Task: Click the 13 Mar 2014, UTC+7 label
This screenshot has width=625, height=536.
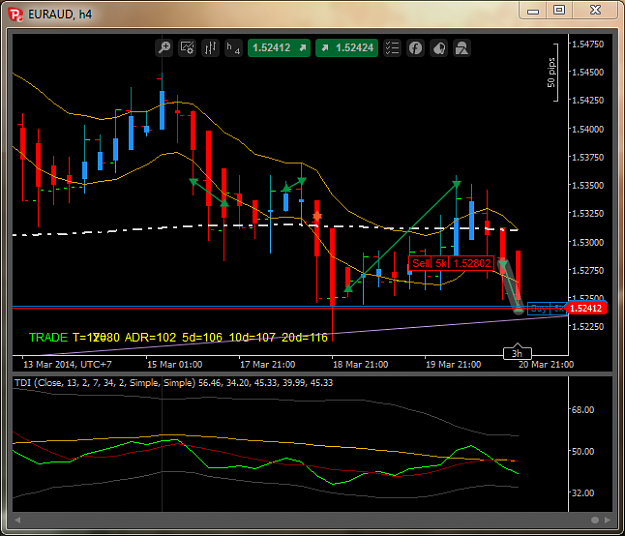Action: pyautogui.click(x=67, y=365)
